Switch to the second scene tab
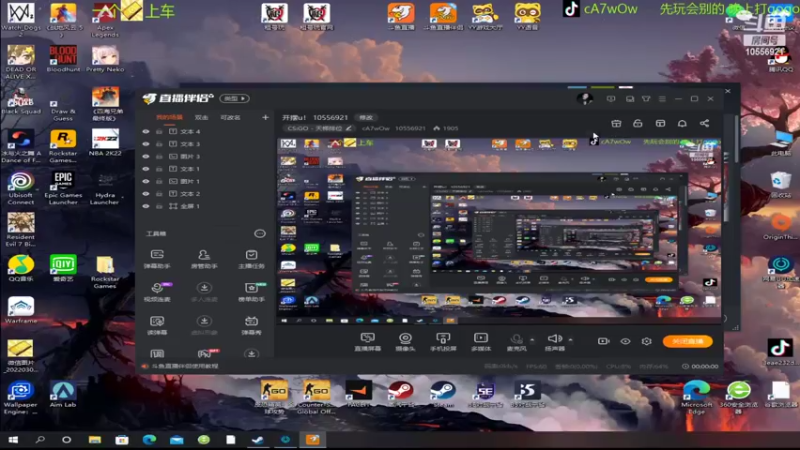This screenshot has height=450, width=800. tap(202, 117)
